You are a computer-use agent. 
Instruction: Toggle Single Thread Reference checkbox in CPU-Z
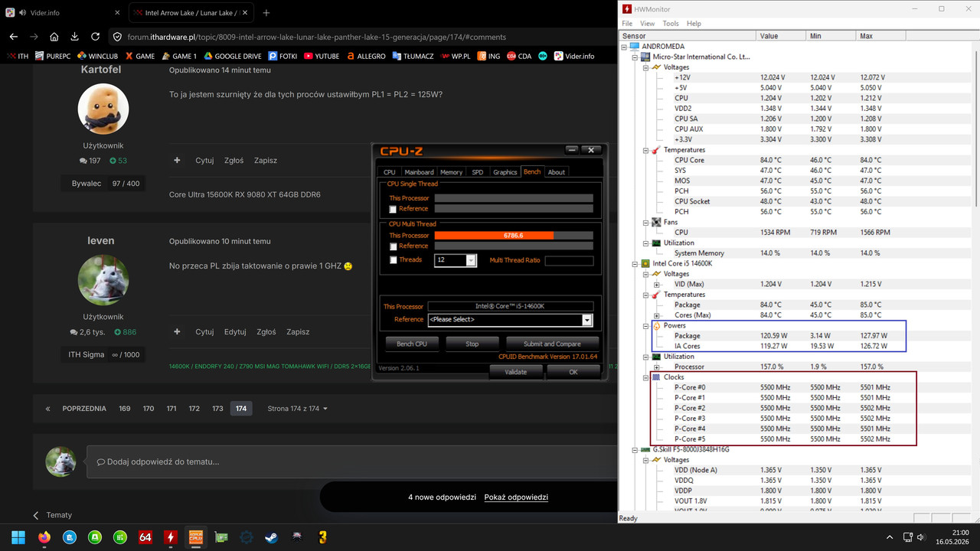coord(393,209)
